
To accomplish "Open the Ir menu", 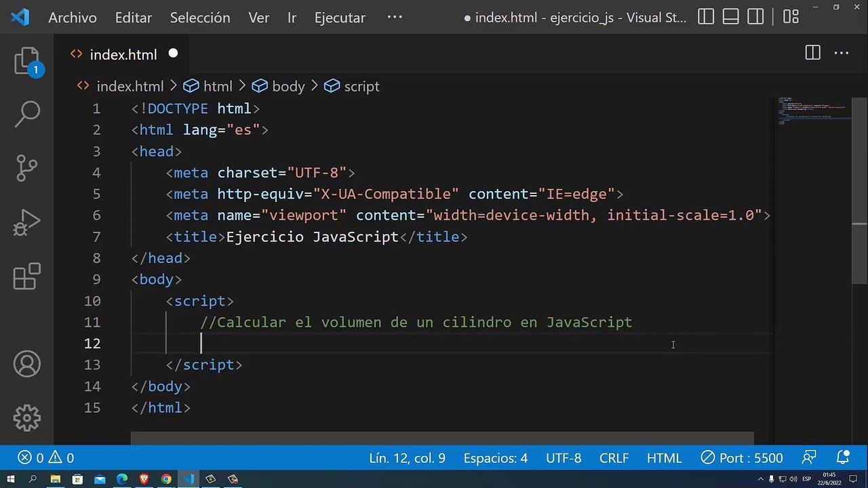I will [x=292, y=18].
